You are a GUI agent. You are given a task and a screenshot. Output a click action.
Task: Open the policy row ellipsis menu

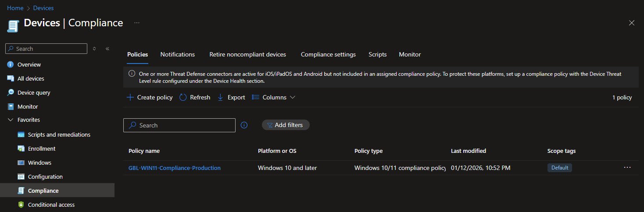point(627,168)
